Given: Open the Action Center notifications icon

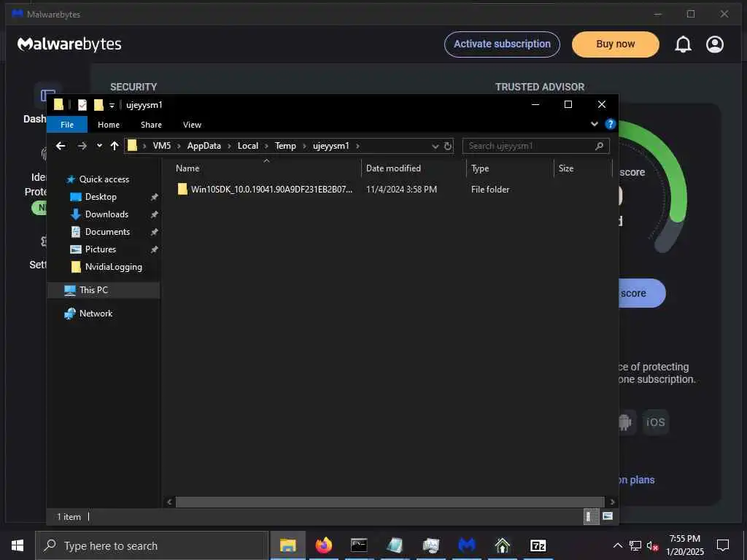Looking at the screenshot, I should click(723, 545).
